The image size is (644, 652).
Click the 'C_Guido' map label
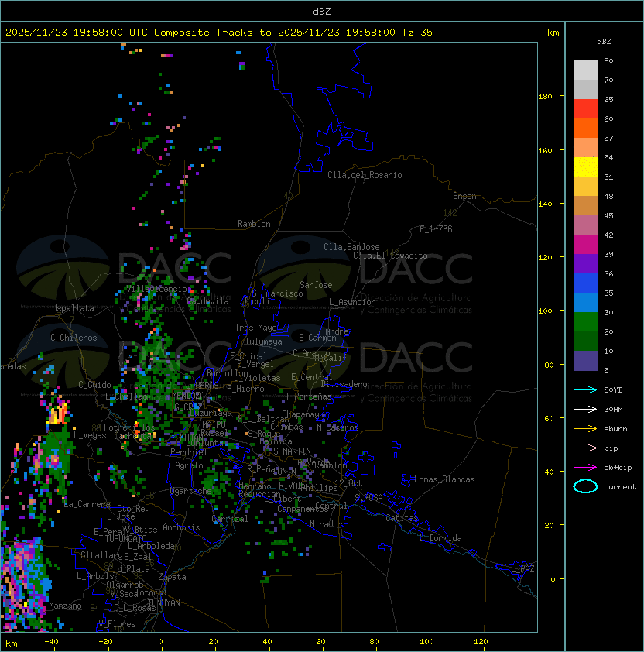point(94,385)
